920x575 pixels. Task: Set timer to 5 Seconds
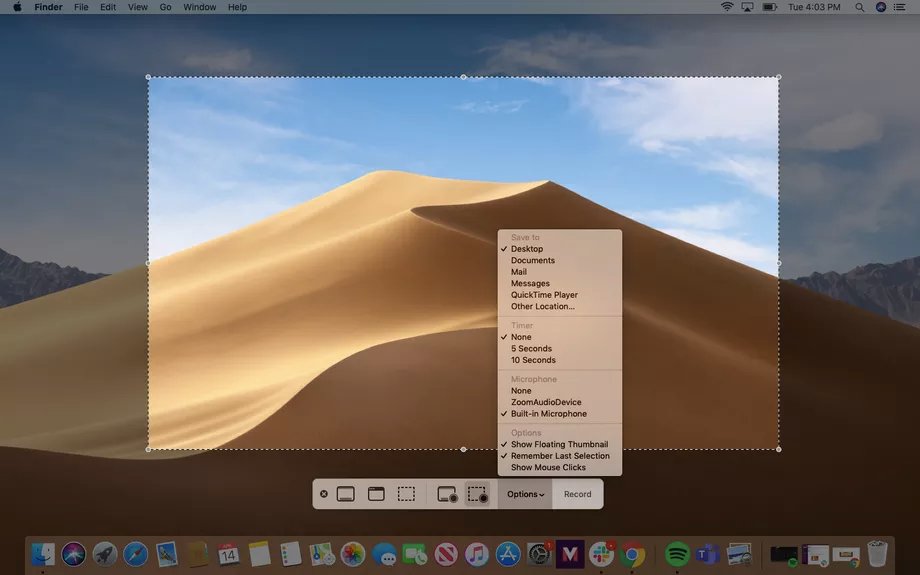tap(531, 349)
